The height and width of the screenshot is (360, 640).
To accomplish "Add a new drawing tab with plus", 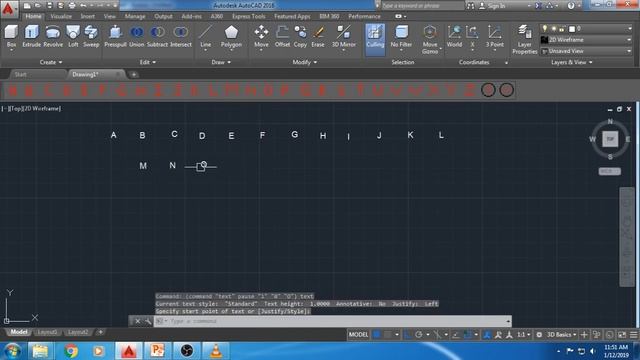I will 133,75.
